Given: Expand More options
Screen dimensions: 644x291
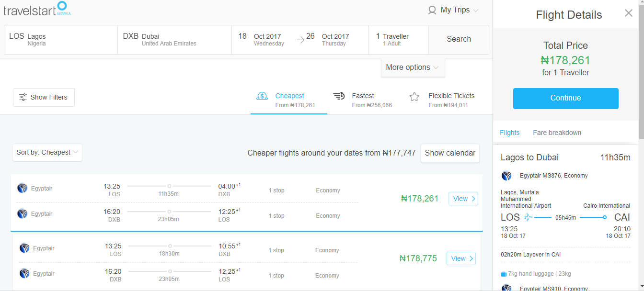Looking at the screenshot, I should 413,67.
